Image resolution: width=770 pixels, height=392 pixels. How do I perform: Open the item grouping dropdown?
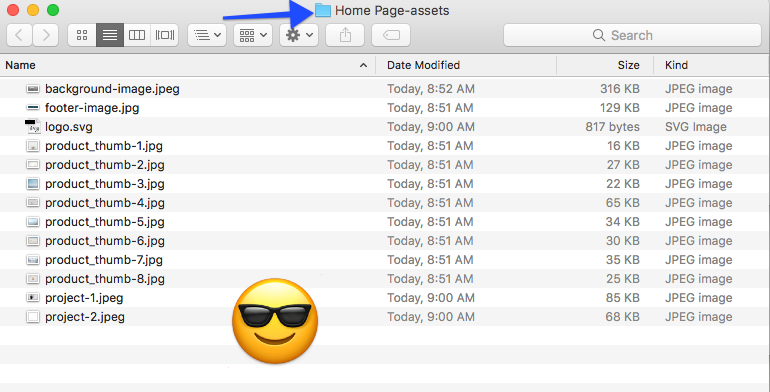tap(253, 35)
